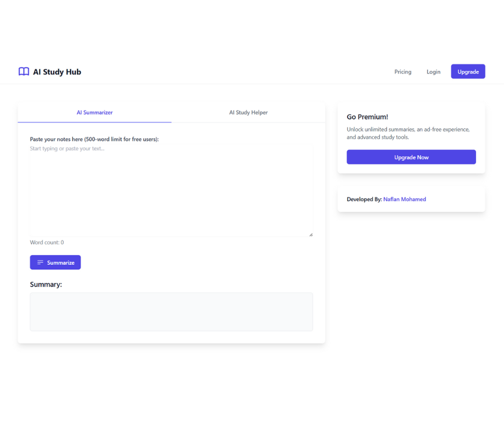Click the Go Premium promotional card
504x423 pixels.
pos(411,137)
